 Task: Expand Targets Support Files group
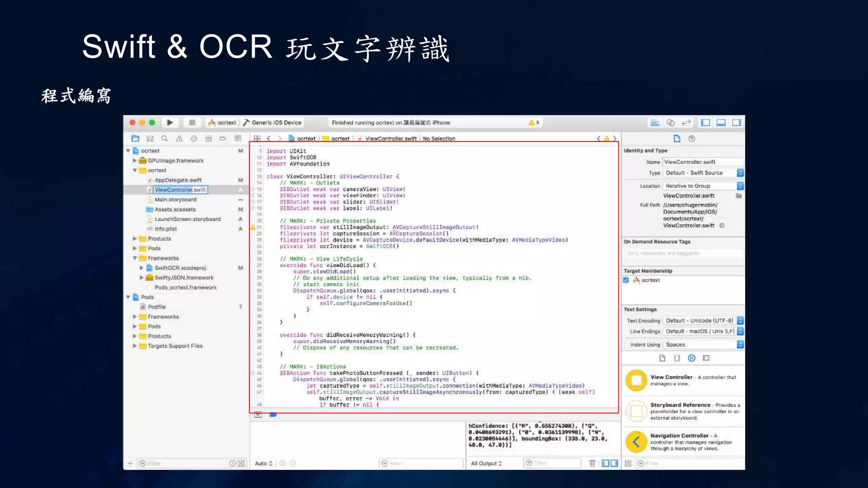(135, 346)
